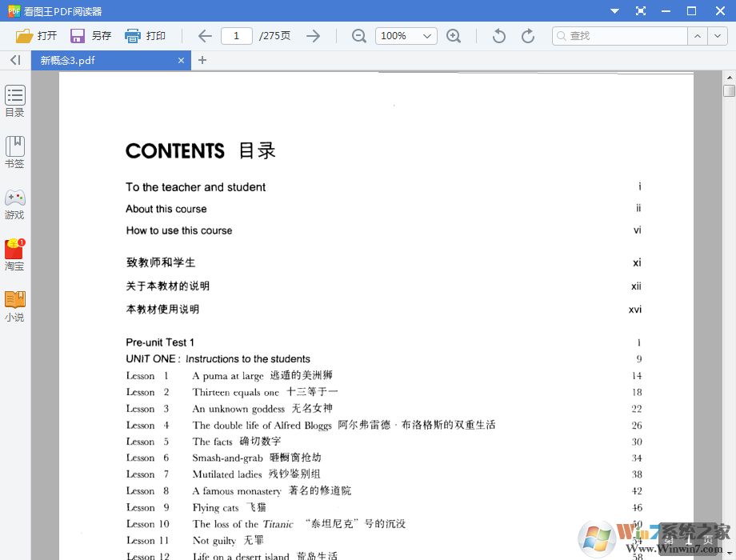Click '关于本教材的说明' contents line
The height and width of the screenshot is (560, 736).
tap(167, 286)
